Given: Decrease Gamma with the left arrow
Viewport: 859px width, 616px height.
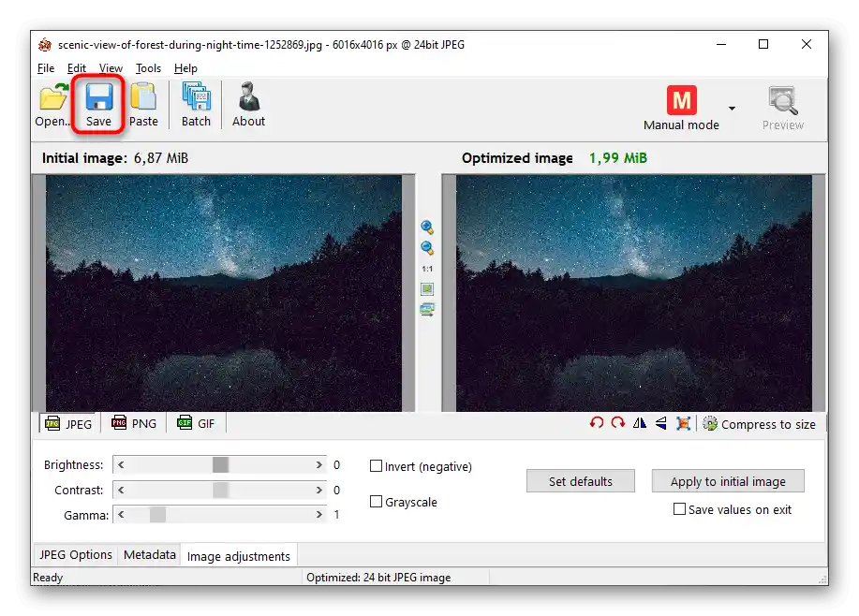Looking at the screenshot, I should pyautogui.click(x=121, y=515).
